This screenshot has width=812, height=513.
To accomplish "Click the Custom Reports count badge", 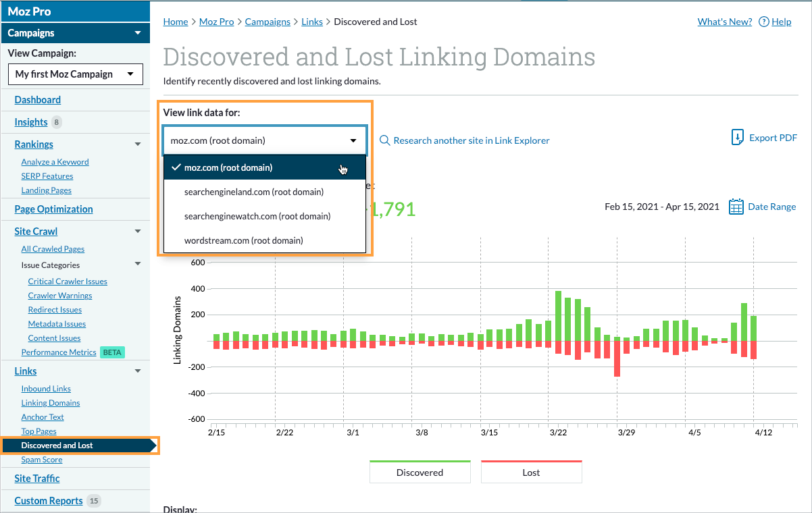I will pos(95,501).
